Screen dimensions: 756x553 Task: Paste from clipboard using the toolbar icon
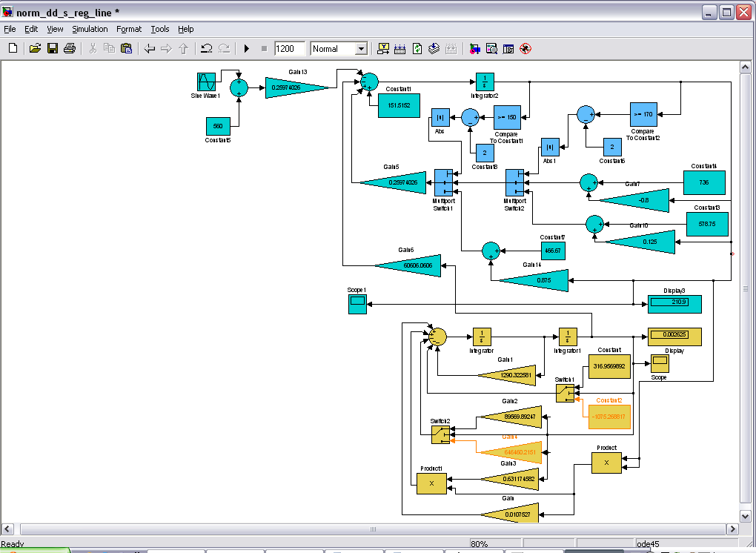point(126,49)
